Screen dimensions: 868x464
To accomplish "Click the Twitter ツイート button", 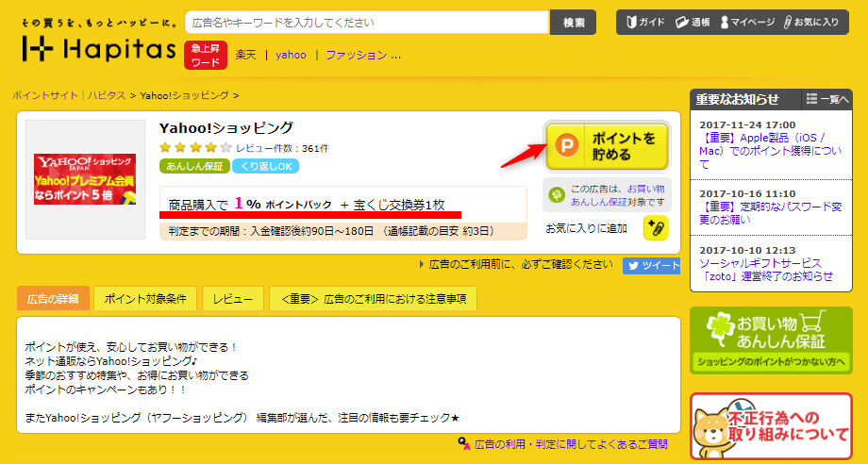I will pos(651,266).
